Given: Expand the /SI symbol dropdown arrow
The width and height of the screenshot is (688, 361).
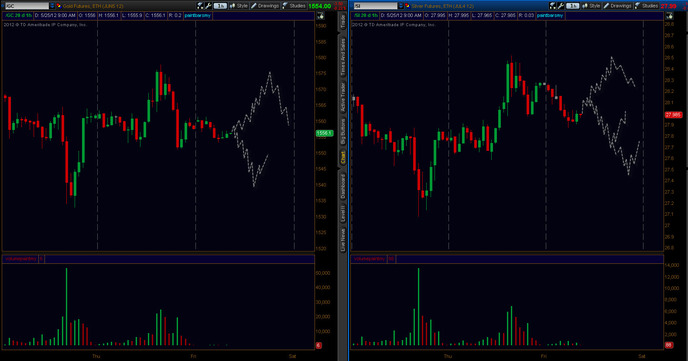Looking at the screenshot, I should (x=401, y=6).
